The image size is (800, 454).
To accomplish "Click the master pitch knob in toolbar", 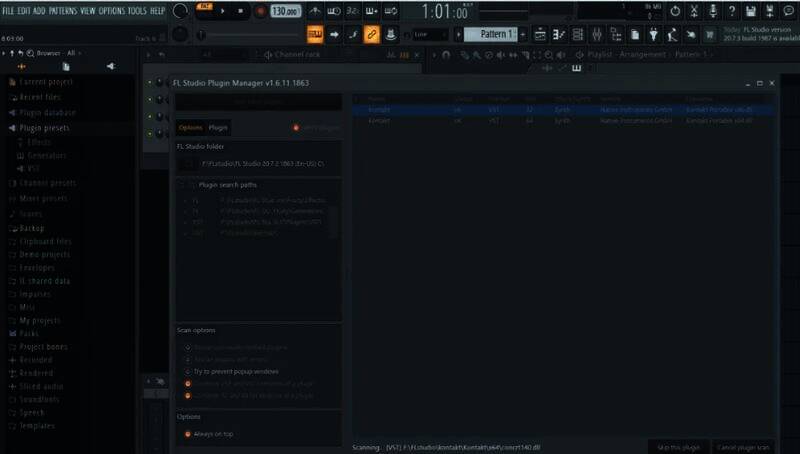I will pos(180,34).
